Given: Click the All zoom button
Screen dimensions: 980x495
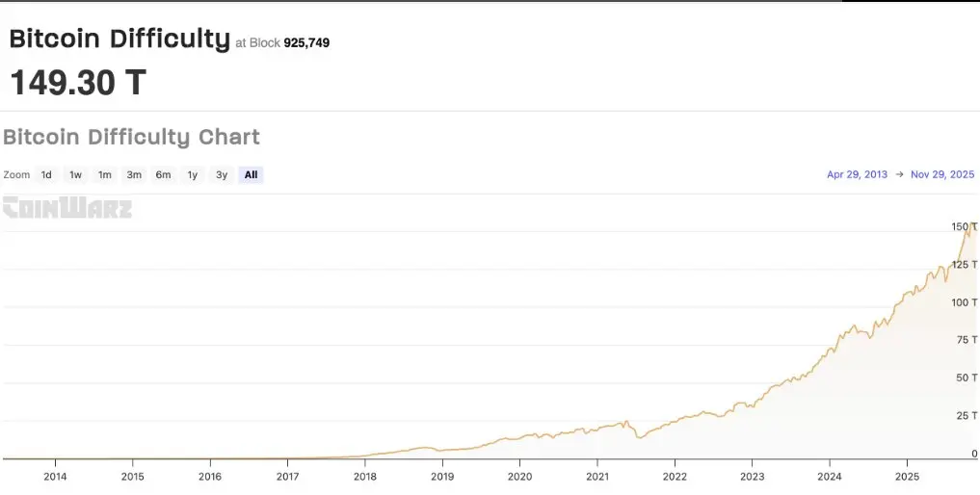Looking at the screenshot, I should (x=251, y=175).
